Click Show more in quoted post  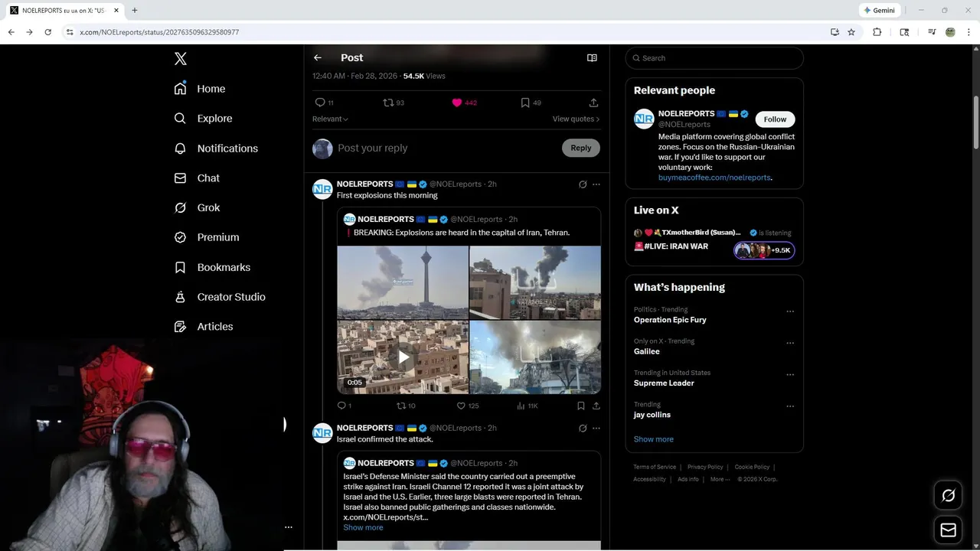tap(363, 528)
